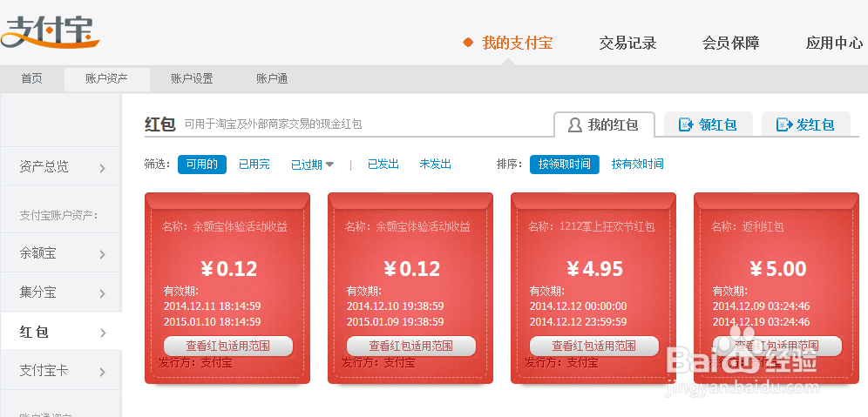Click 查看红包适用范围 on the ¥5.00 packet
Image resolution: width=868 pixels, height=417 pixels.
coord(777,346)
